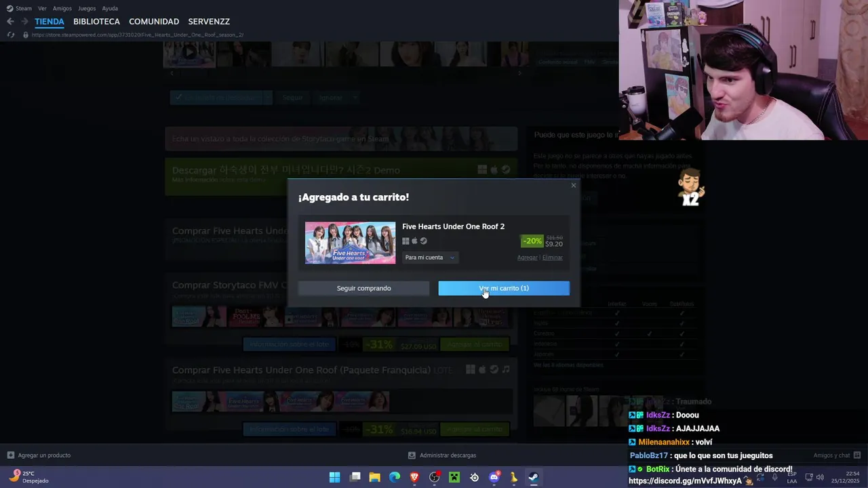
Task: Switch to OBS Studio on the taskbar
Action: coord(435,477)
